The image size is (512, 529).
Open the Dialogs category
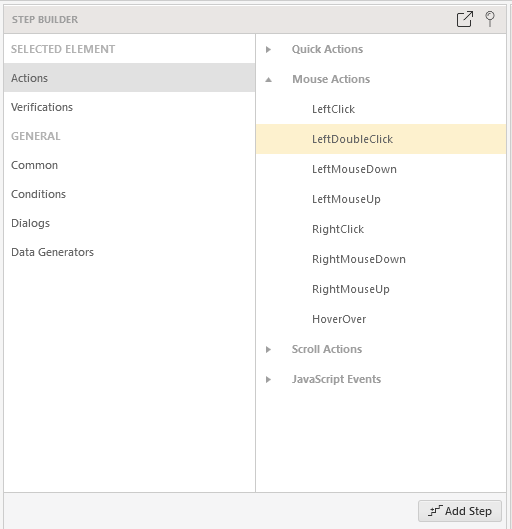[130, 223]
